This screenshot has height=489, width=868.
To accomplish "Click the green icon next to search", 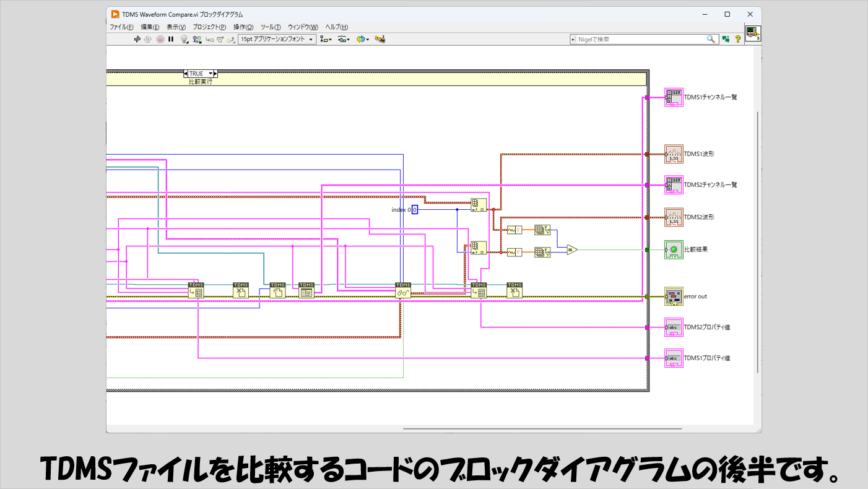I will 725,39.
